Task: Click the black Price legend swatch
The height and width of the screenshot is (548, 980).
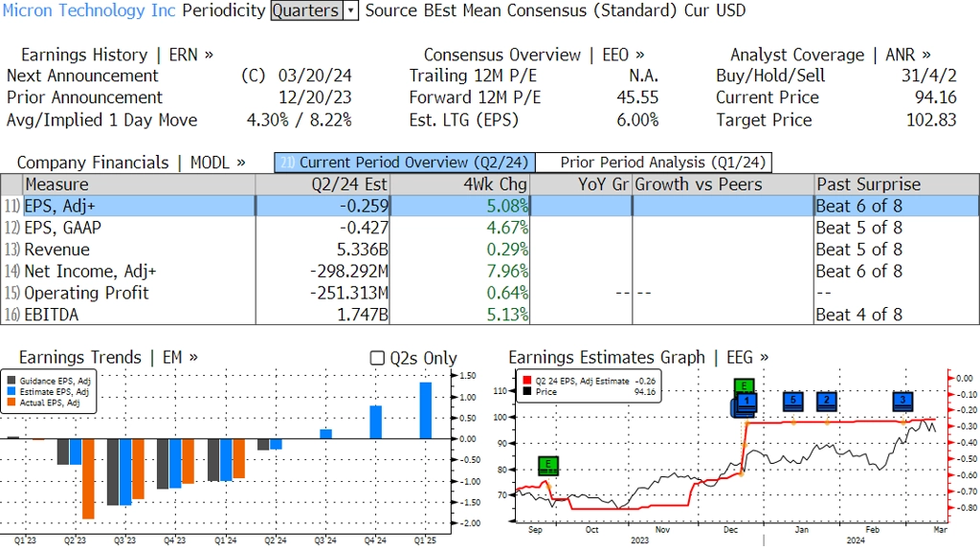Action: coord(527,392)
